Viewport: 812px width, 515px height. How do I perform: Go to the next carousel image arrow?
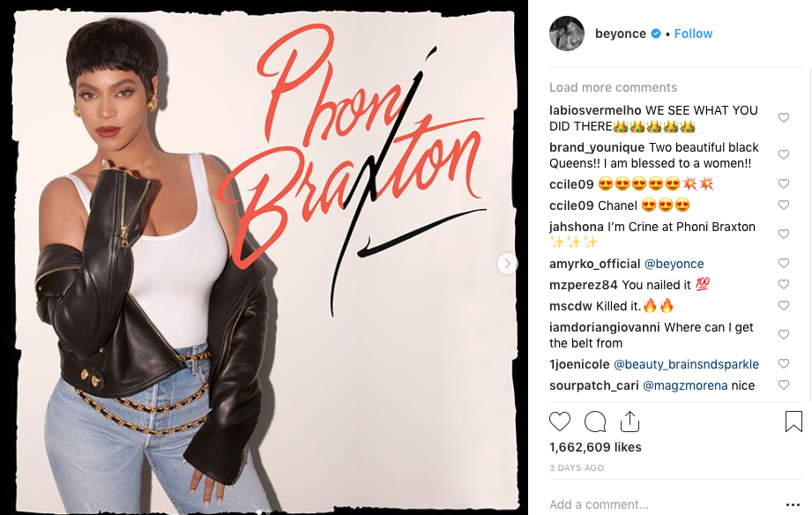coord(507,264)
